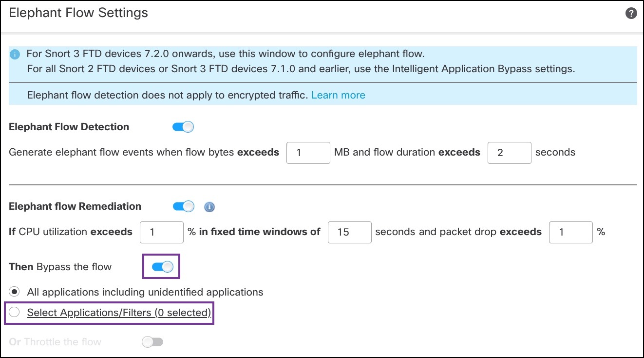The height and width of the screenshot is (358, 644).
Task: Open help via the question mark icon
Action: [x=631, y=13]
